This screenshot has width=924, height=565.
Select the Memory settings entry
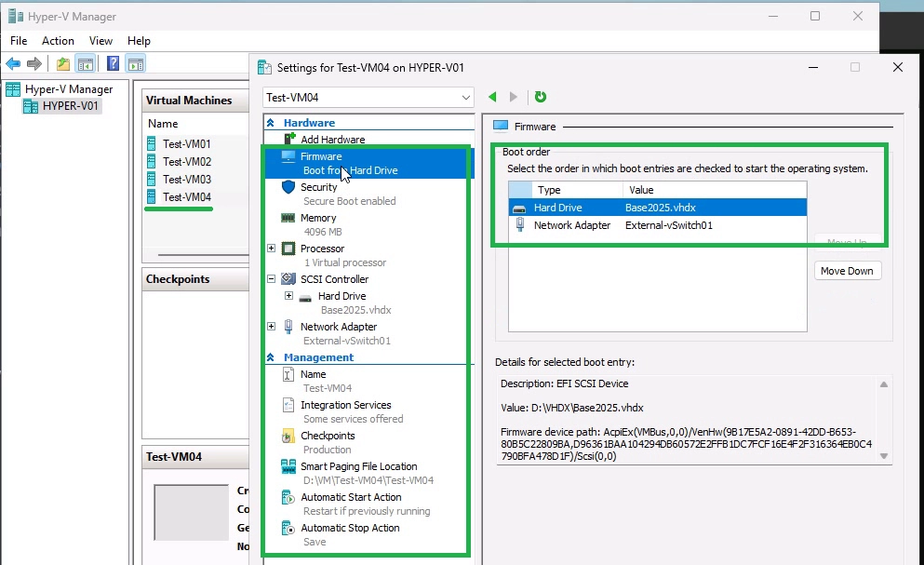pos(368,224)
